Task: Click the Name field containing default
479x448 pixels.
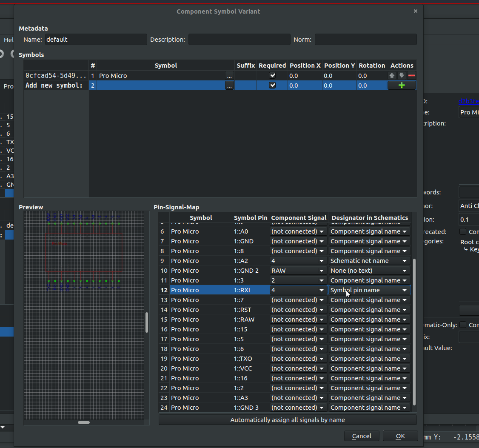Action: 96,40
